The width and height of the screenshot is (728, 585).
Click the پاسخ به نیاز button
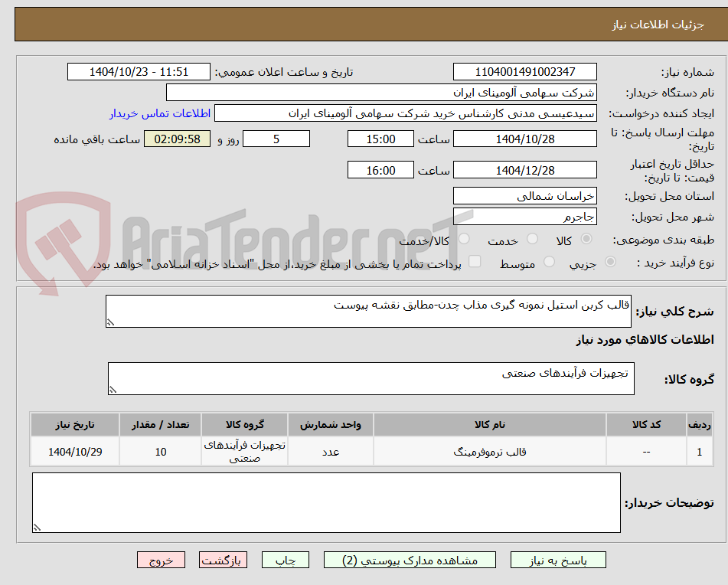click(558, 560)
